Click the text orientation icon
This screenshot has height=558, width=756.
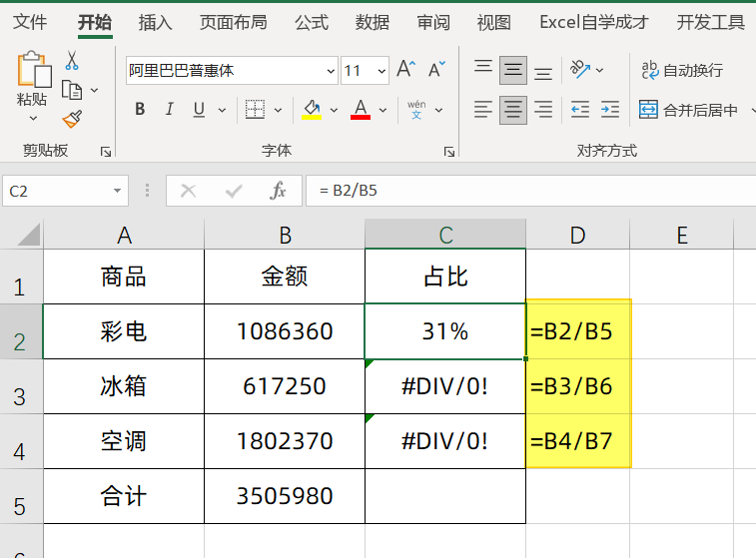580,70
